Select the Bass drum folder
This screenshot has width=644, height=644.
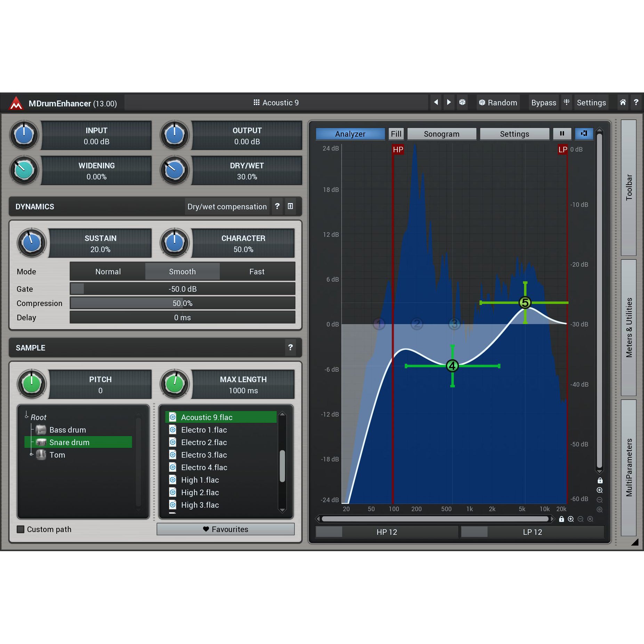pyautogui.click(x=67, y=430)
